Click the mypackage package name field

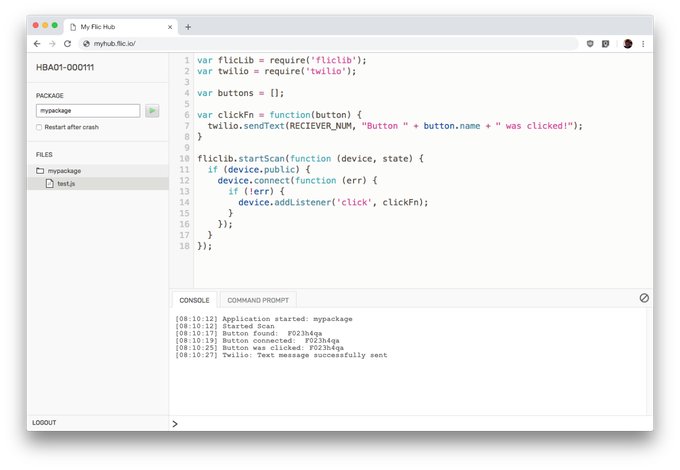pos(87,111)
